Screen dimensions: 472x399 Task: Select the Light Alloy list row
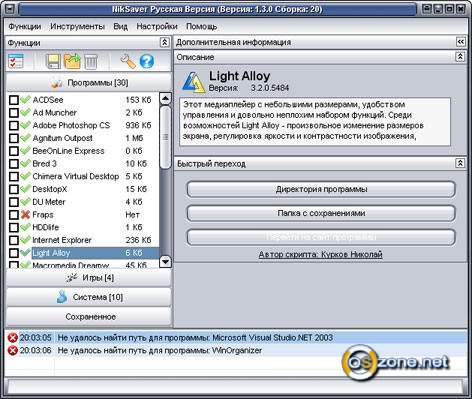pyautogui.click(x=83, y=253)
